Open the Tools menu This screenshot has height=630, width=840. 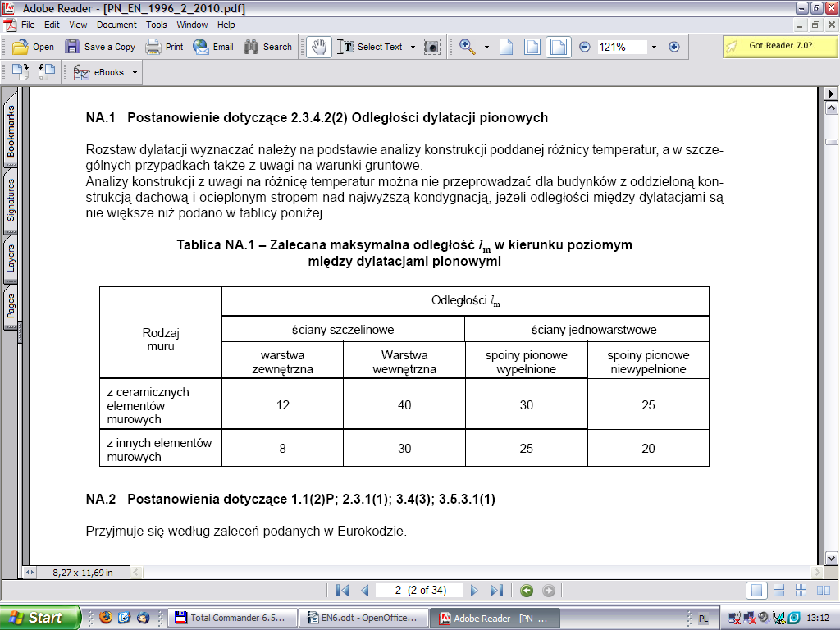[157, 25]
